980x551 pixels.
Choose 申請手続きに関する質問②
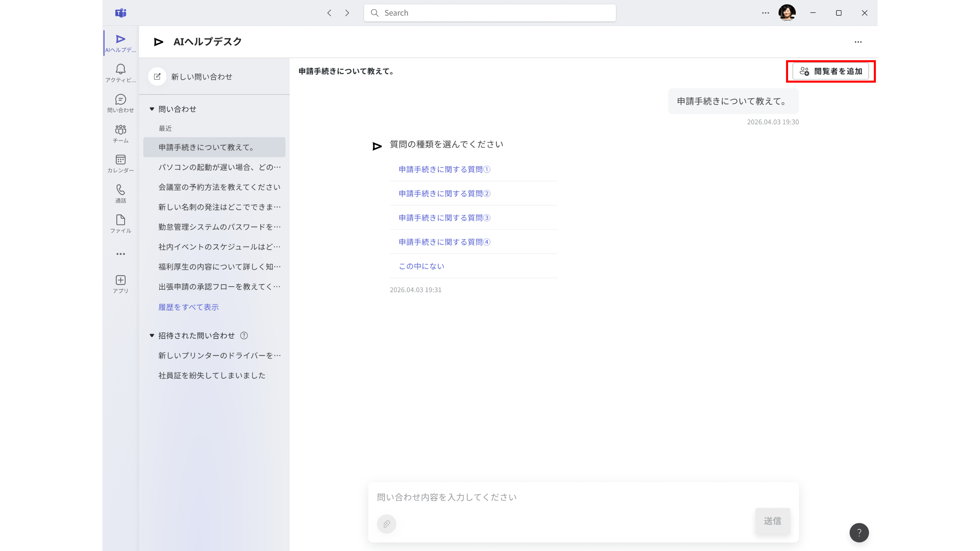(x=444, y=194)
